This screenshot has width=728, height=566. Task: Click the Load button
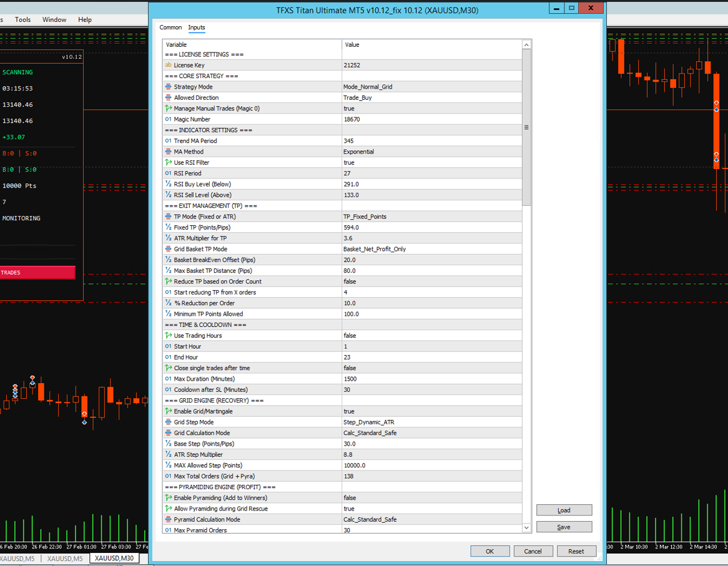pos(564,510)
